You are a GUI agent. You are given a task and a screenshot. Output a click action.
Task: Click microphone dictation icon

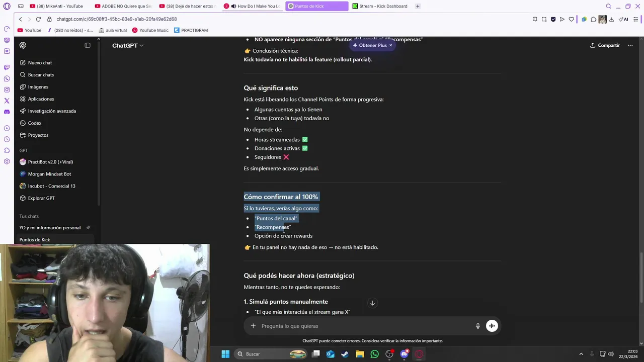click(478, 326)
